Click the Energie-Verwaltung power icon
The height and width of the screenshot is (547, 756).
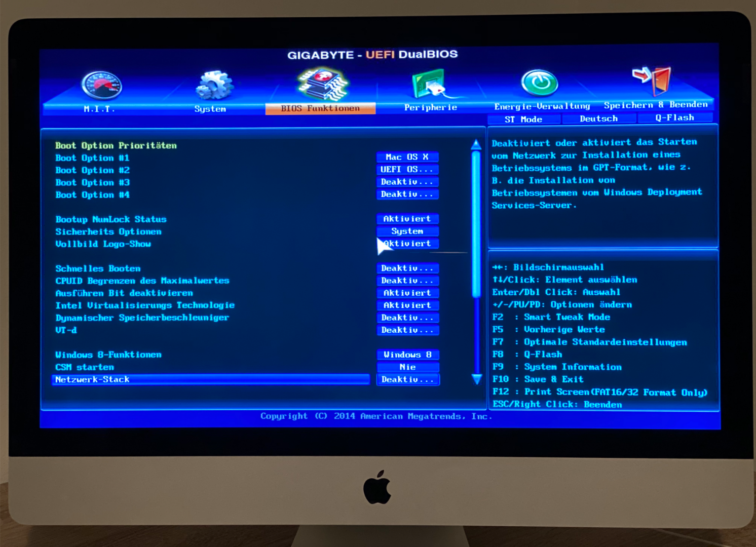coord(540,83)
